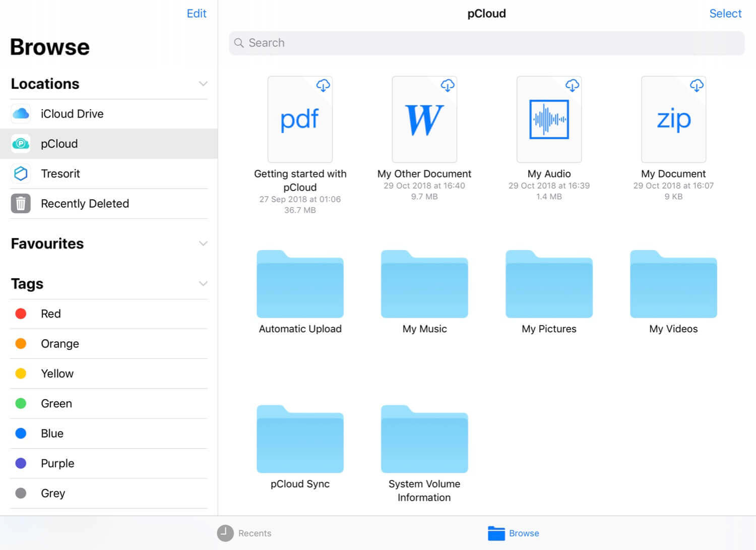Open the My Pictures folder

549,285
